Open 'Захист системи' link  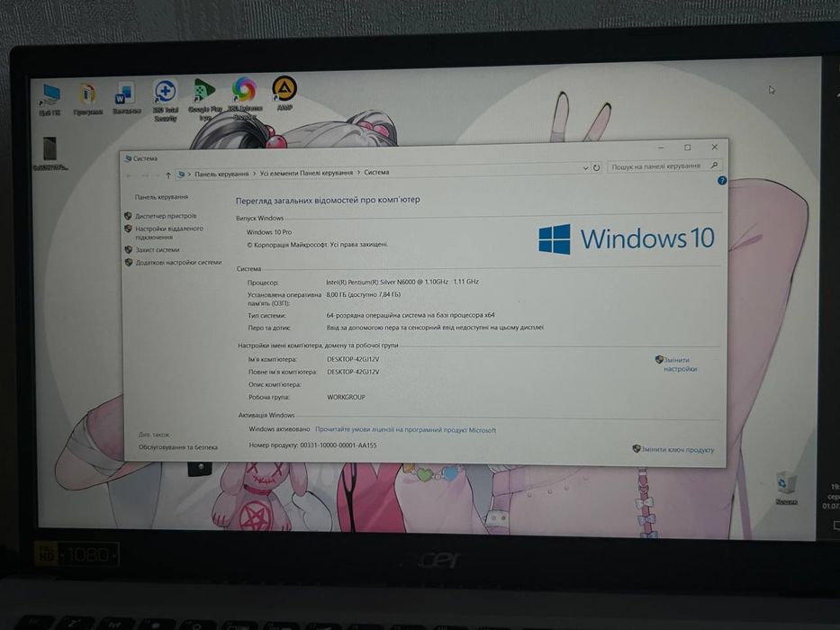pyautogui.click(x=158, y=249)
